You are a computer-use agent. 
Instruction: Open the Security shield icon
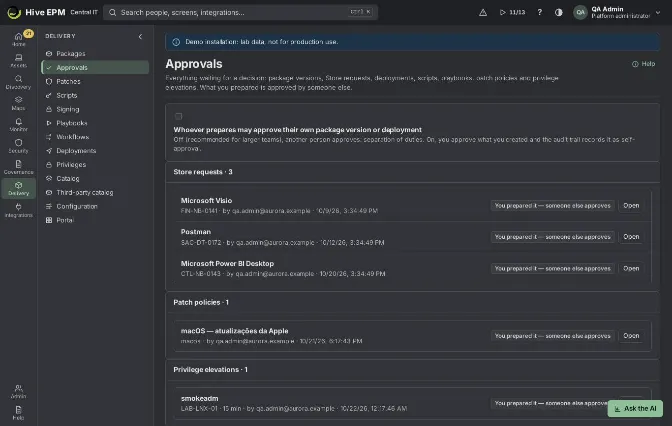click(18, 146)
